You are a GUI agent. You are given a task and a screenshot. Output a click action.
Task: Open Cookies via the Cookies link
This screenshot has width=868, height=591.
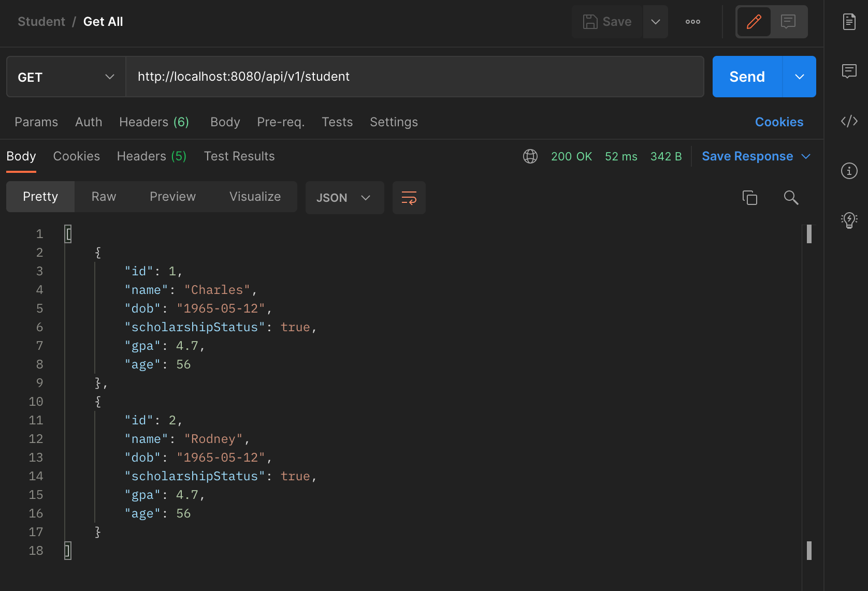tap(779, 122)
